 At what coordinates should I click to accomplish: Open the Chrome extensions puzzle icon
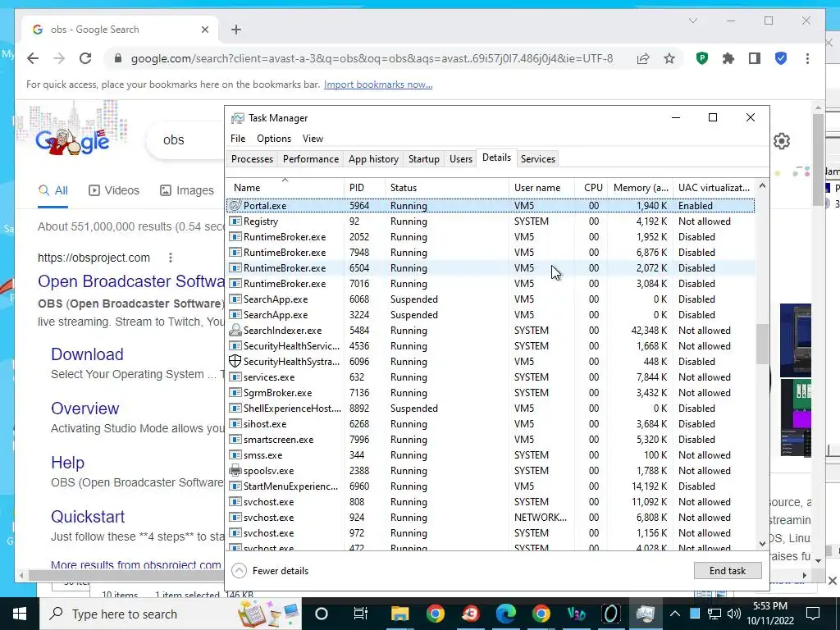pyautogui.click(x=728, y=58)
